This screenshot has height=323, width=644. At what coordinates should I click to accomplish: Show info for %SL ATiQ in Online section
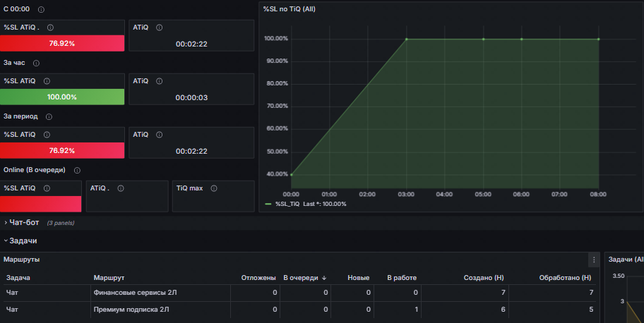click(47, 188)
